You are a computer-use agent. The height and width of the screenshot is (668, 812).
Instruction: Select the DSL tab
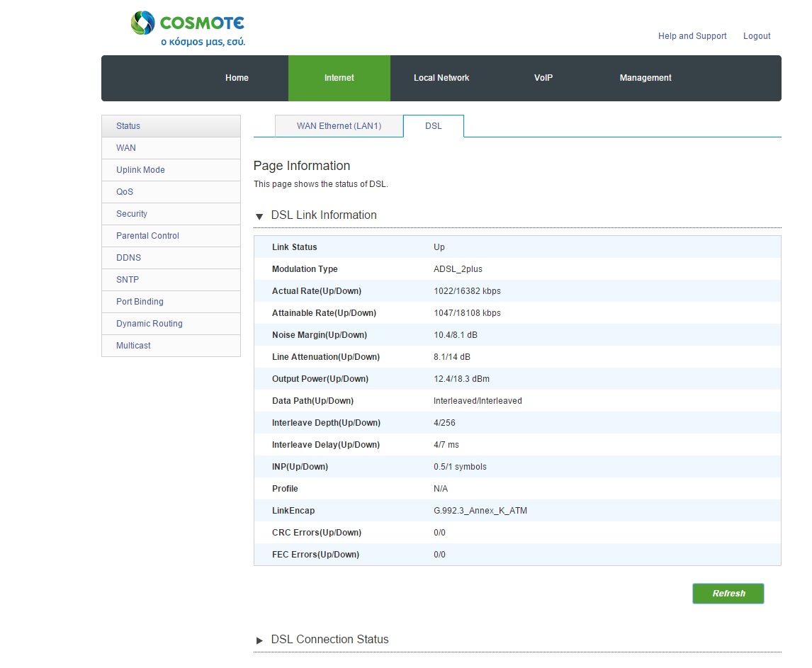434,126
